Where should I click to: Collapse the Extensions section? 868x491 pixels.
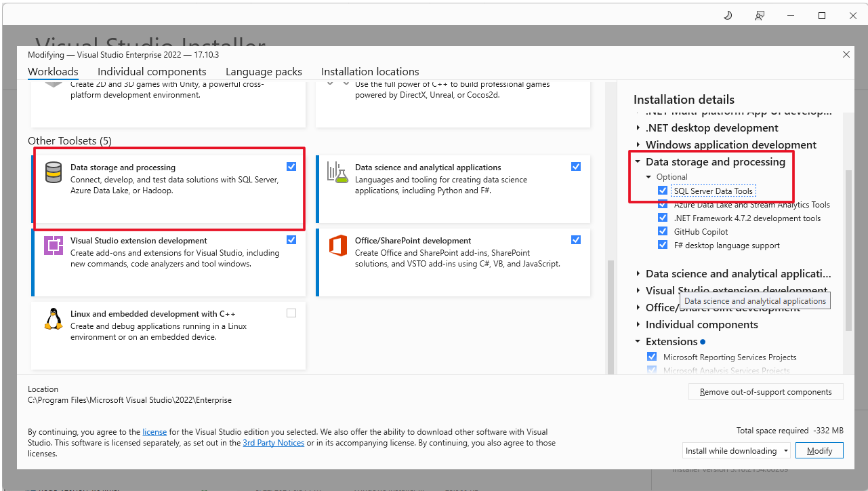pos(638,341)
